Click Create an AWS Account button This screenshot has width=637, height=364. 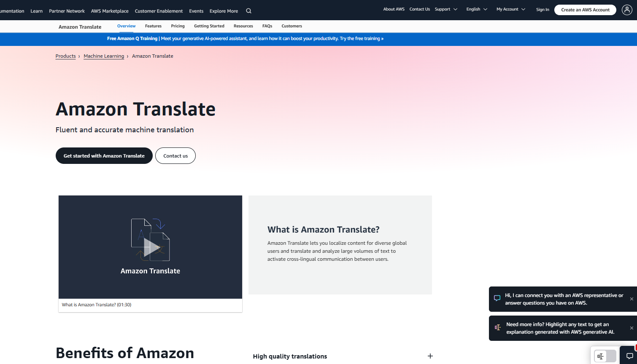tap(585, 10)
